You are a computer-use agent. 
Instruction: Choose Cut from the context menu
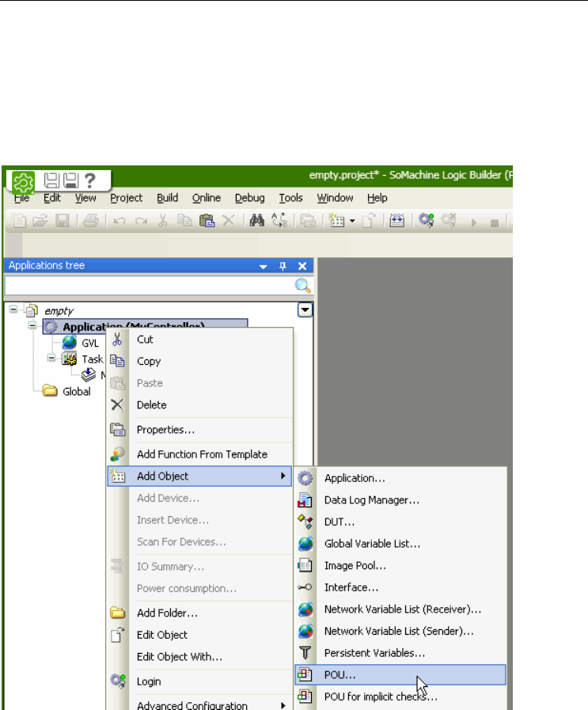point(200,339)
